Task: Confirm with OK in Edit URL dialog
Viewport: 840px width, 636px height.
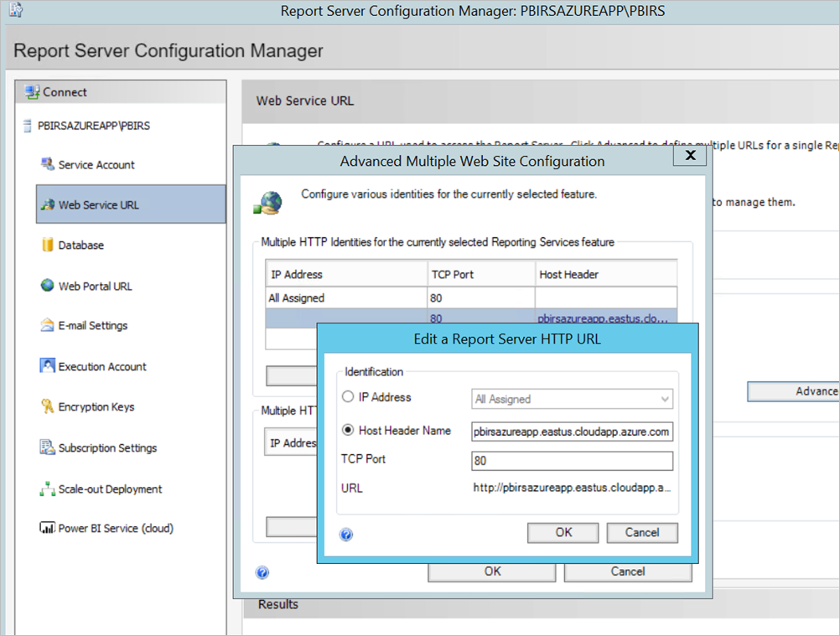Action: (x=562, y=533)
